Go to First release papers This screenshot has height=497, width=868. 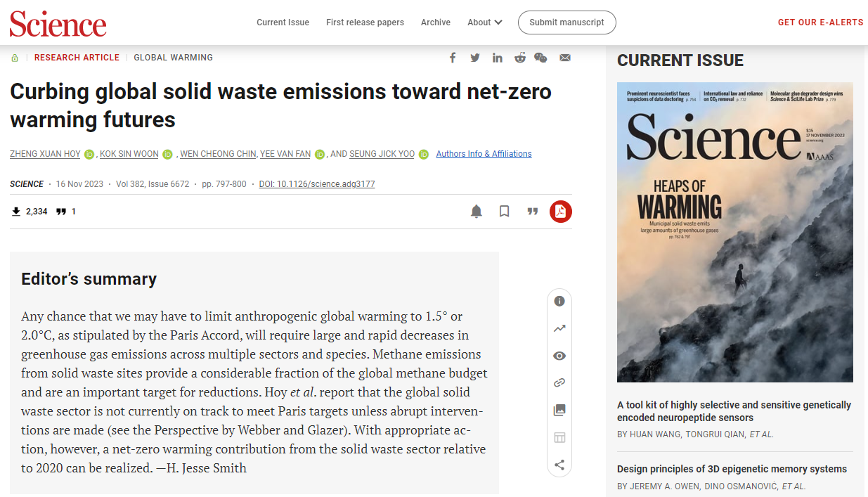point(365,22)
